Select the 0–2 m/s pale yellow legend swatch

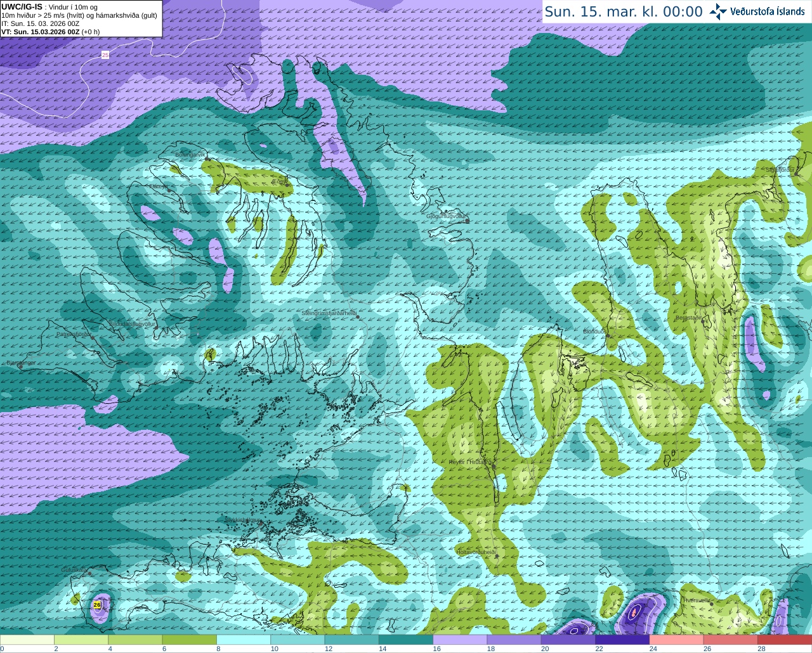point(27,640)
